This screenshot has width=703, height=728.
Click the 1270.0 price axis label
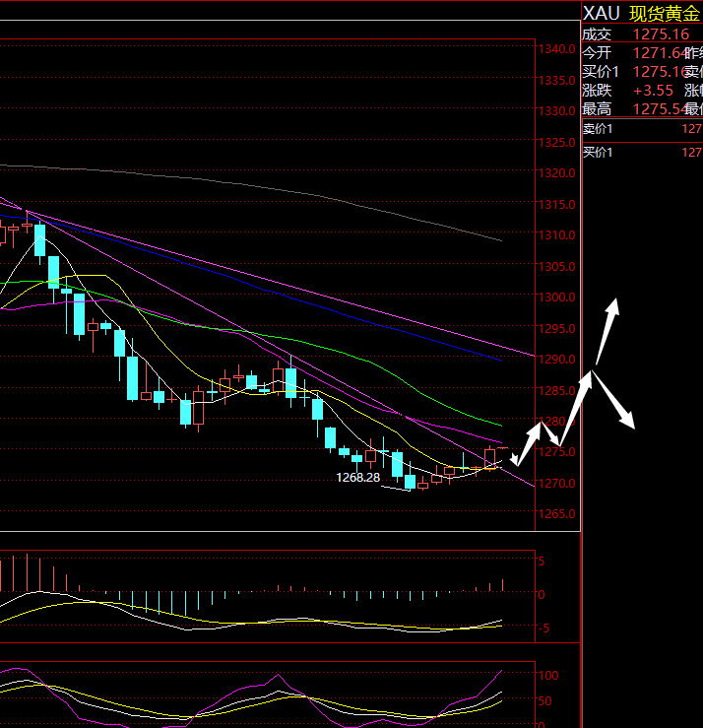click(556, 484)
